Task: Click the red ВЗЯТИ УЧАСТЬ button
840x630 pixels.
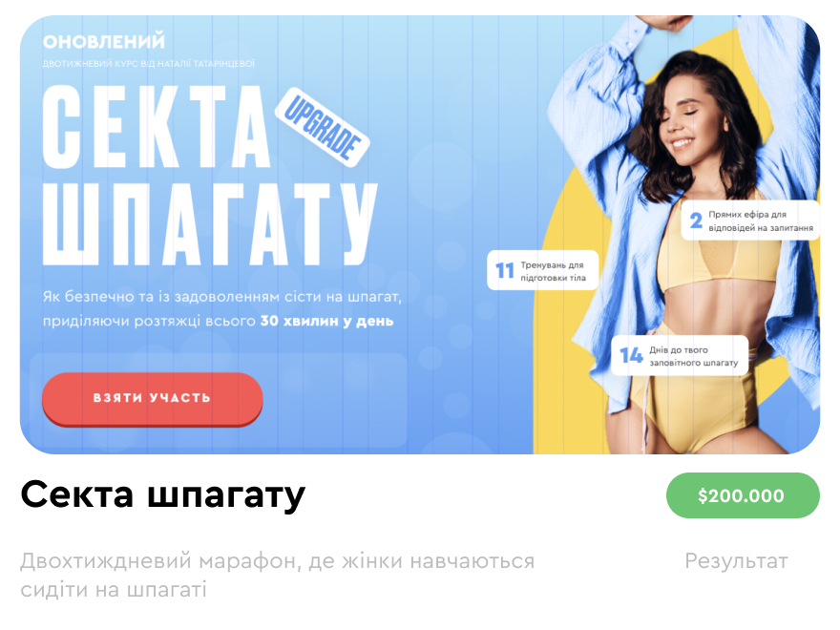Action: click(152, 399)
